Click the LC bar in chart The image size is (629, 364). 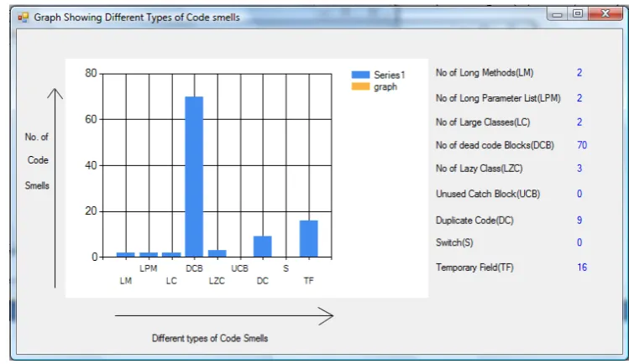pyautogui.click(x=171, y=254)
